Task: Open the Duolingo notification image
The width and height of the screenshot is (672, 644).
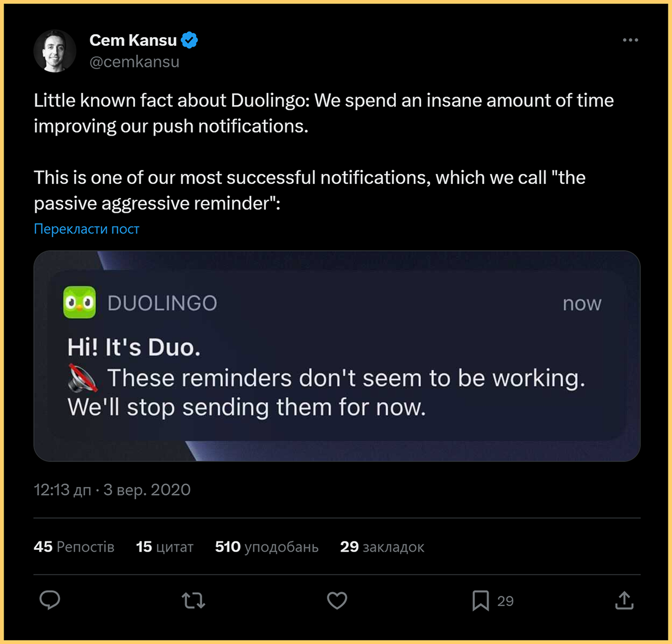Action: click(x=337, y=356)
